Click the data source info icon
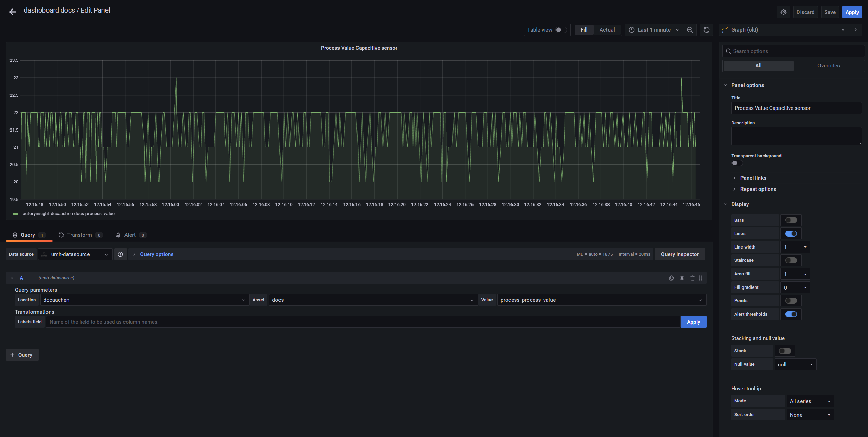 [x=120, y=255]
